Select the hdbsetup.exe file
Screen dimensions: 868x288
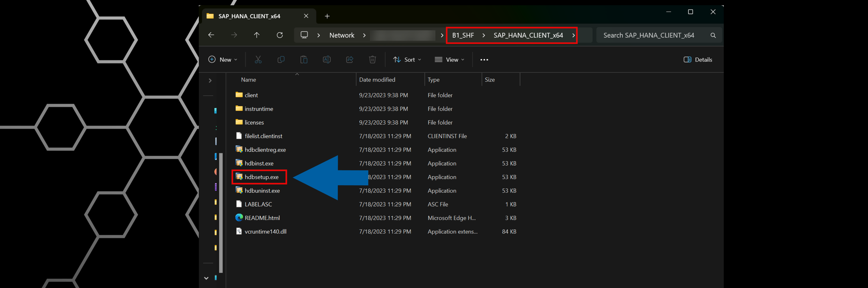click(261, 177)
